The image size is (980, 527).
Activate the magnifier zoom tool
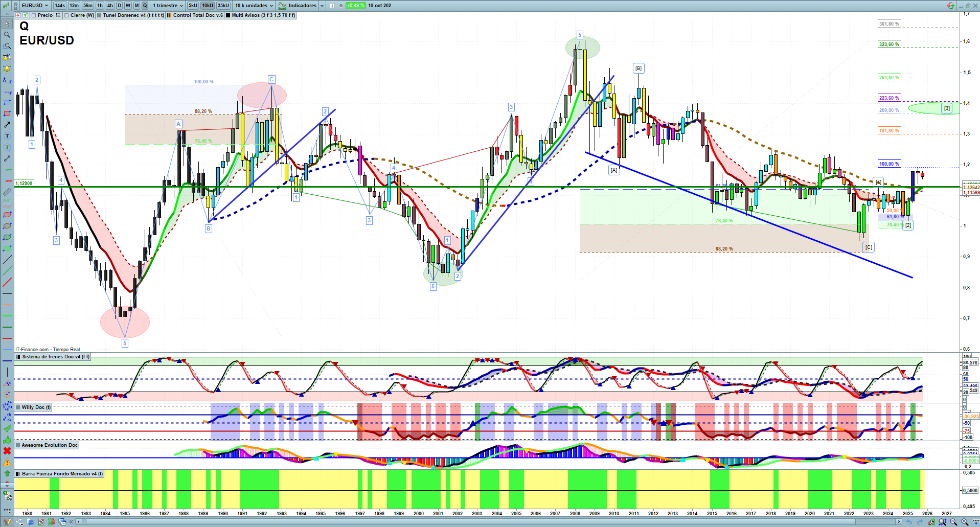click(x=7, y=35)
